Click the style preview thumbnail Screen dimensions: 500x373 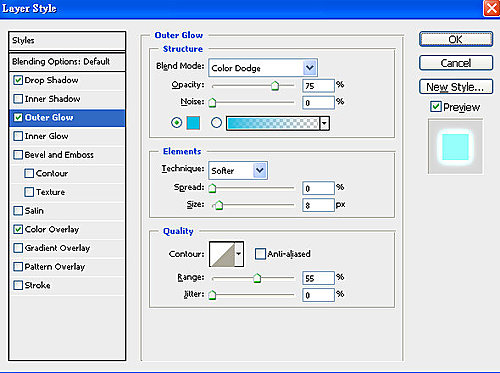click(x=455, y=147)
